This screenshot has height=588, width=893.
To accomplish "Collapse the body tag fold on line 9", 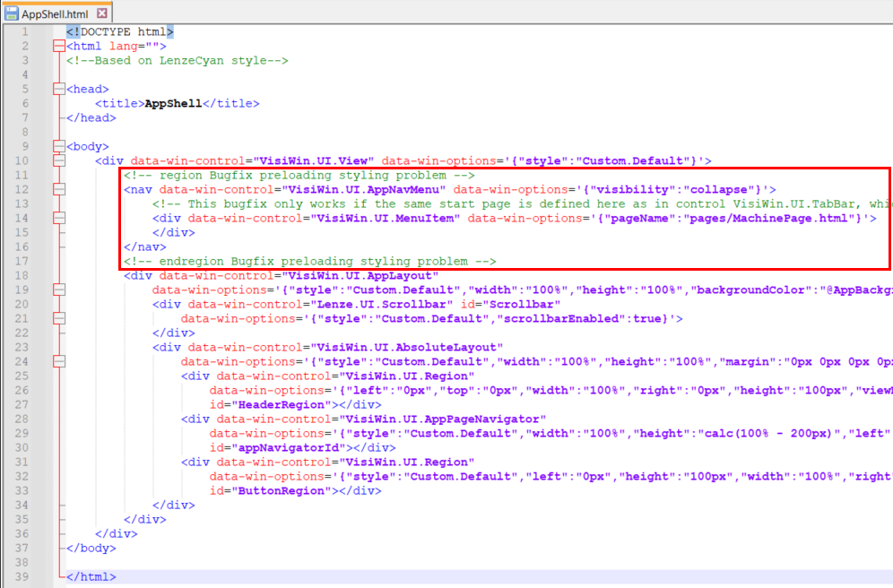I will (x=59, y=147).
